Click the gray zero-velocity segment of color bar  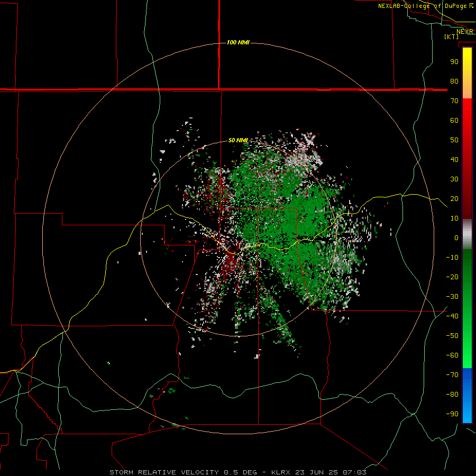[467, 234]
